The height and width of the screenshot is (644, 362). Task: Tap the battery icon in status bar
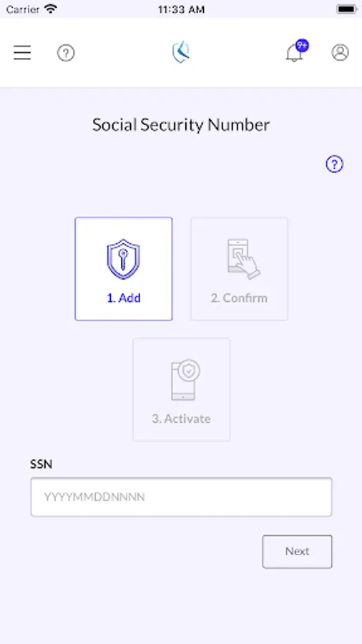(346, 9)
